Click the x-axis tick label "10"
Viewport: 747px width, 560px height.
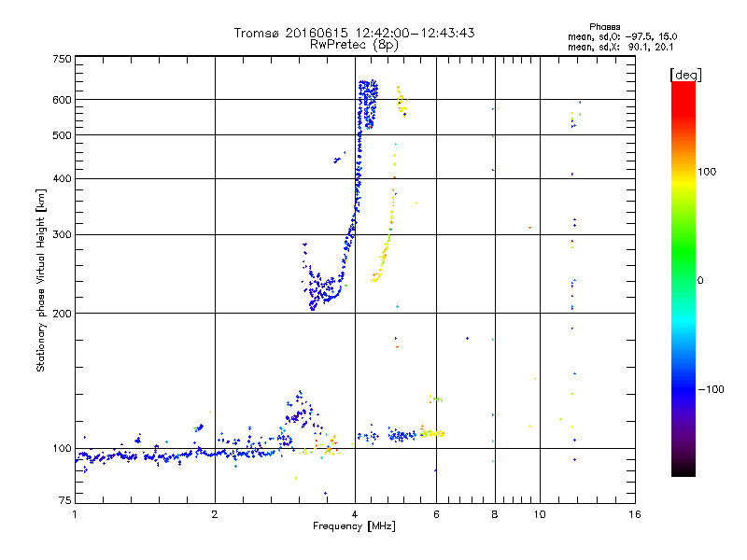coord(540,514)
